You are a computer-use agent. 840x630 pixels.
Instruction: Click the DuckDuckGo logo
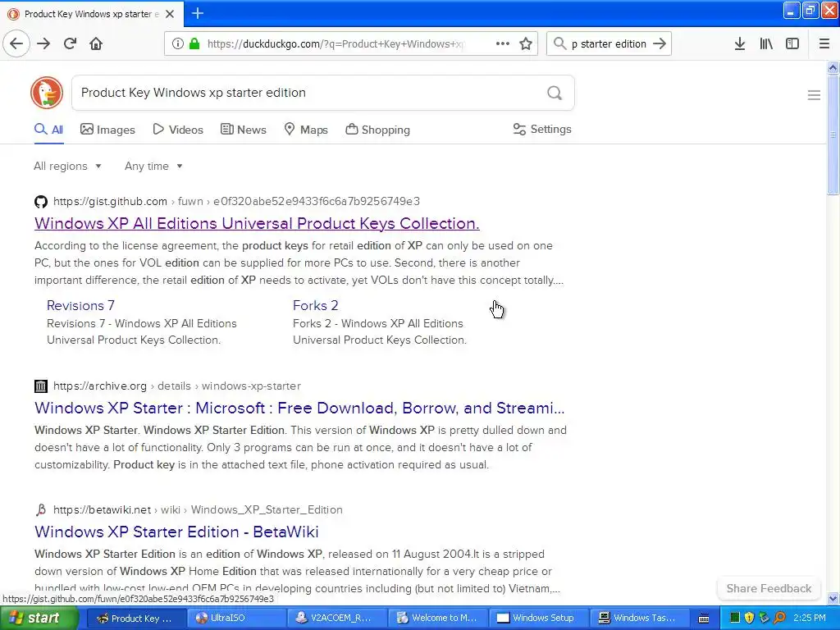pyautogui.click(x=47, y=93)
